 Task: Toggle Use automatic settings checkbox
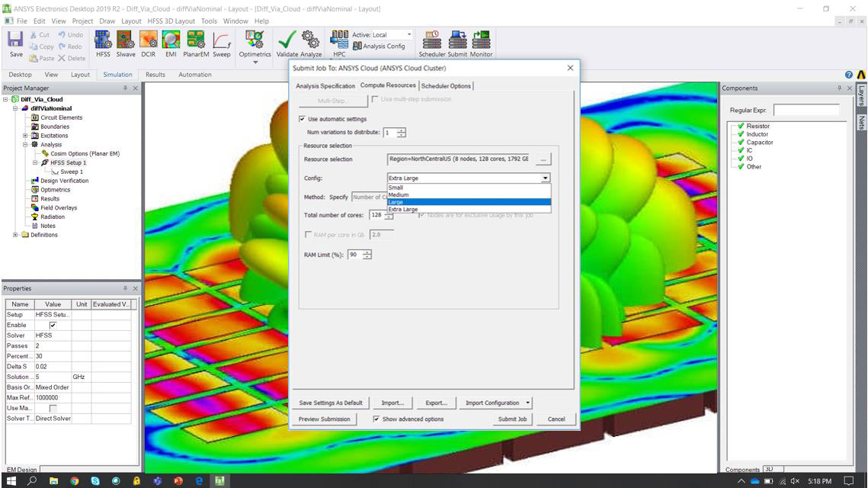[302, 119]
